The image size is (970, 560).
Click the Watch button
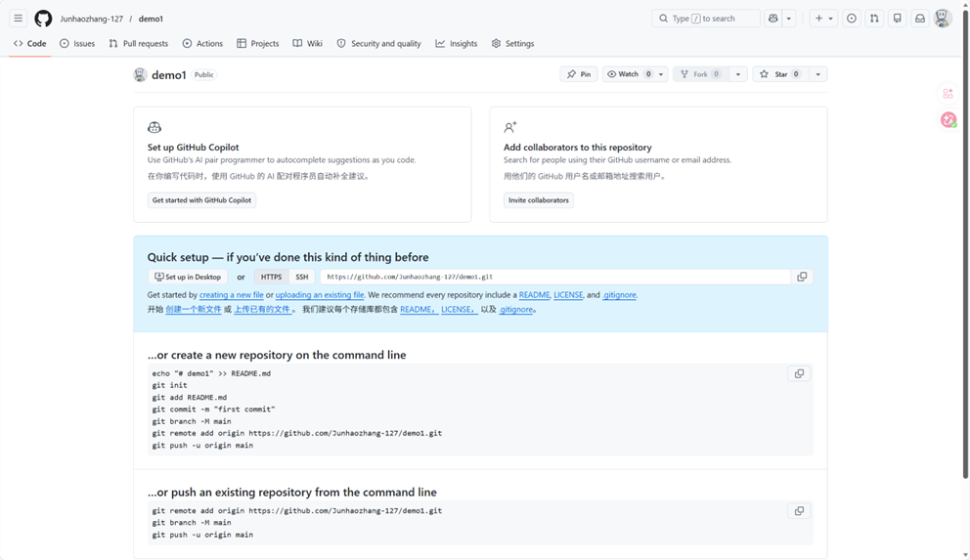[629, 74]
